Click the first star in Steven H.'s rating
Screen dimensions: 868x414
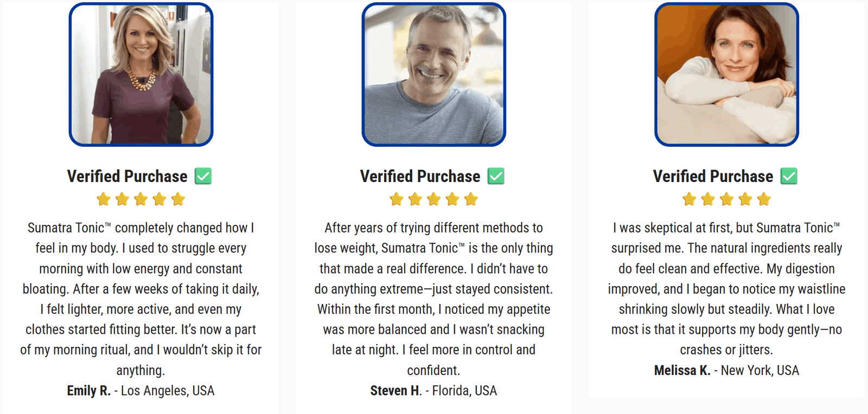[x=397, y=199]
